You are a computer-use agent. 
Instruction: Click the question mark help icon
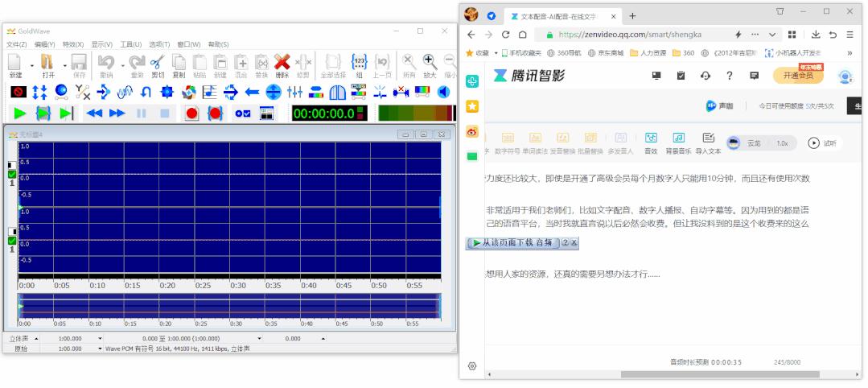click(x=730, y=76)
